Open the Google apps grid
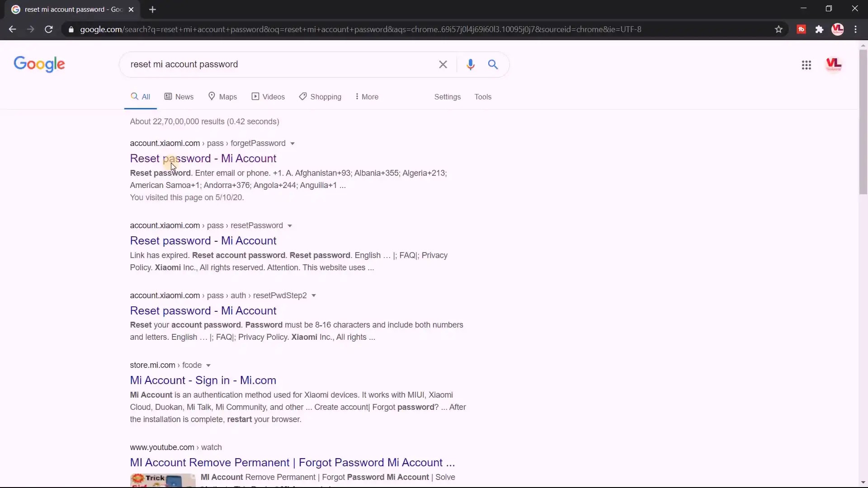 pos(806,65)
